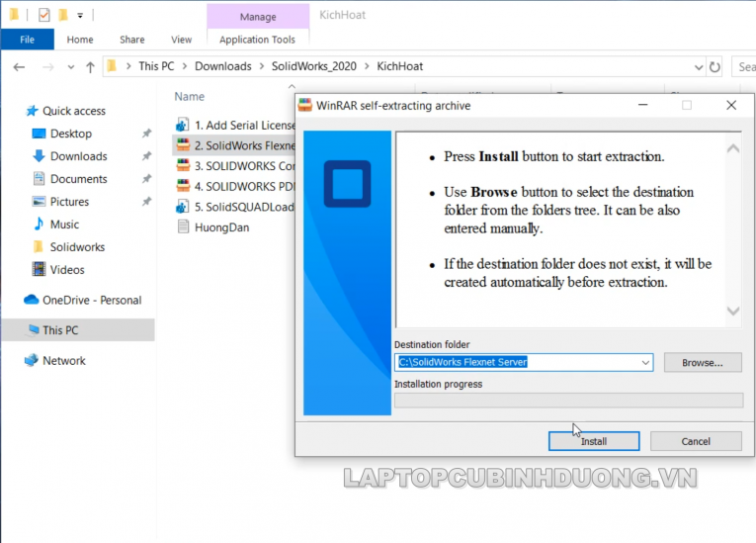Go up one folder level
Screen dimensions: 756x543
tap(90, 67)
